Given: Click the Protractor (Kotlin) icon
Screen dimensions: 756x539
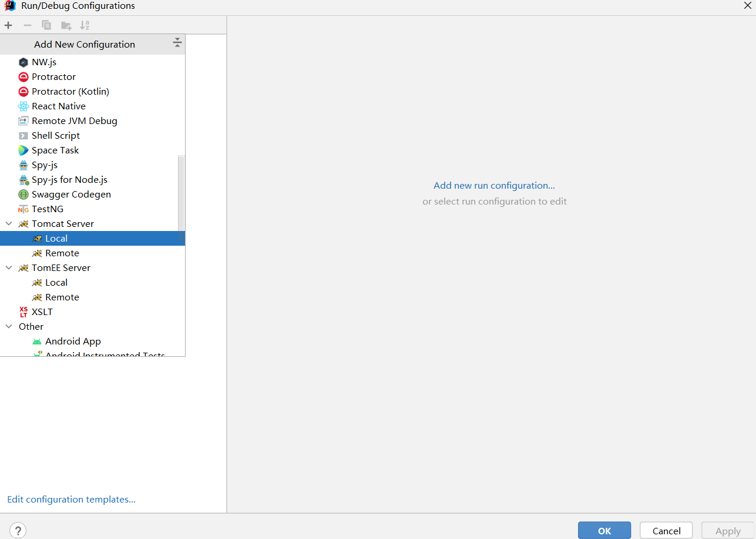Looking at the screenshot, I should 23,92.
